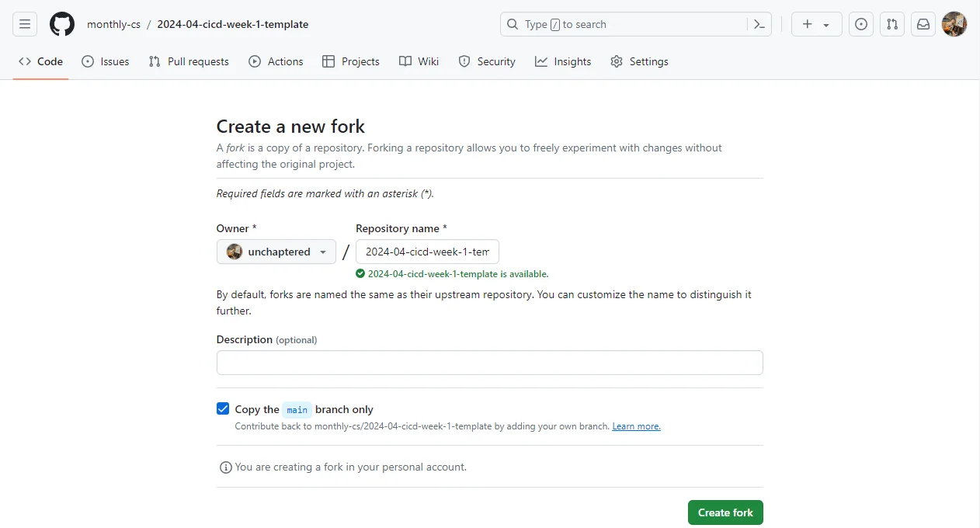Click the user profile avatar
Image resolution: width=980 pixels, height=528 pixels.
pyautogui.click(x=954, y=24)
